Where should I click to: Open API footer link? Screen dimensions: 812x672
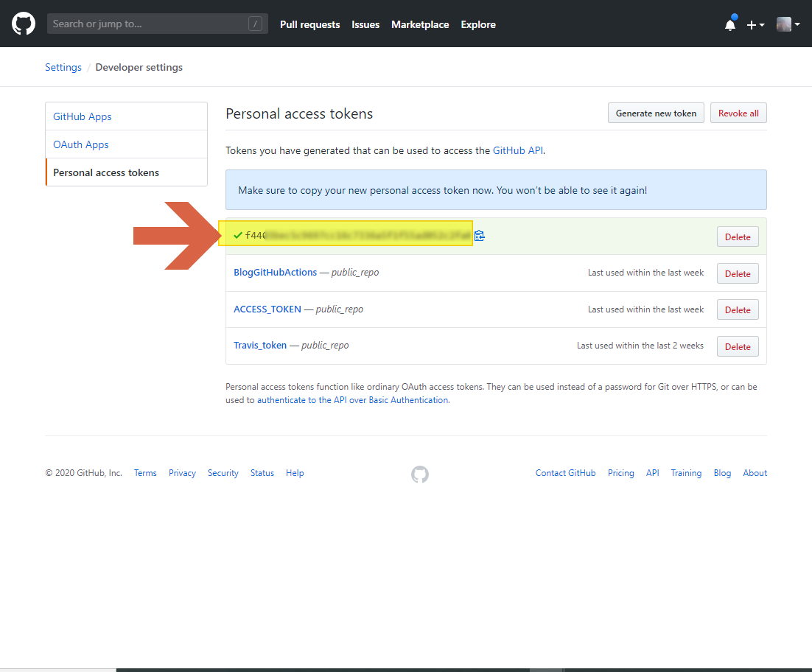click(x=653, y=473)
